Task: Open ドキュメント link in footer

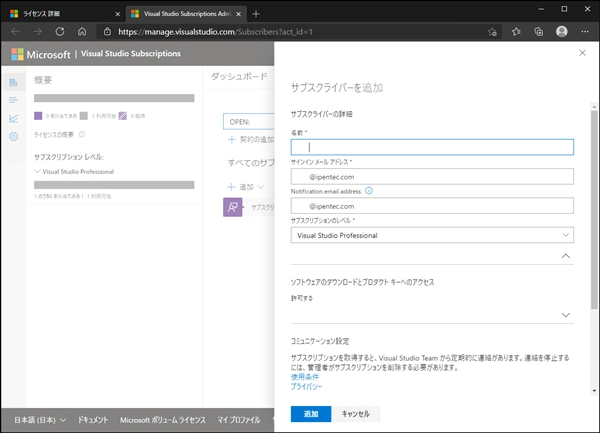Action: point(93,420)
